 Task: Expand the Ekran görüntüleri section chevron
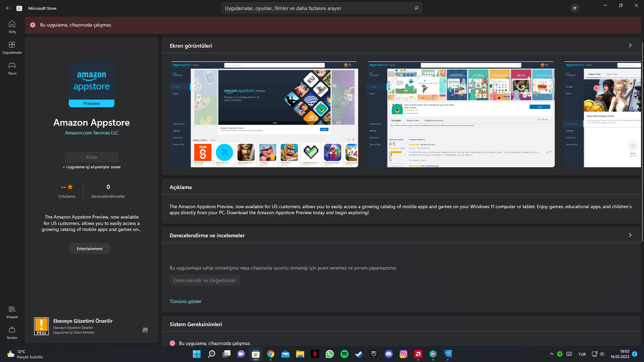(630, 45)
